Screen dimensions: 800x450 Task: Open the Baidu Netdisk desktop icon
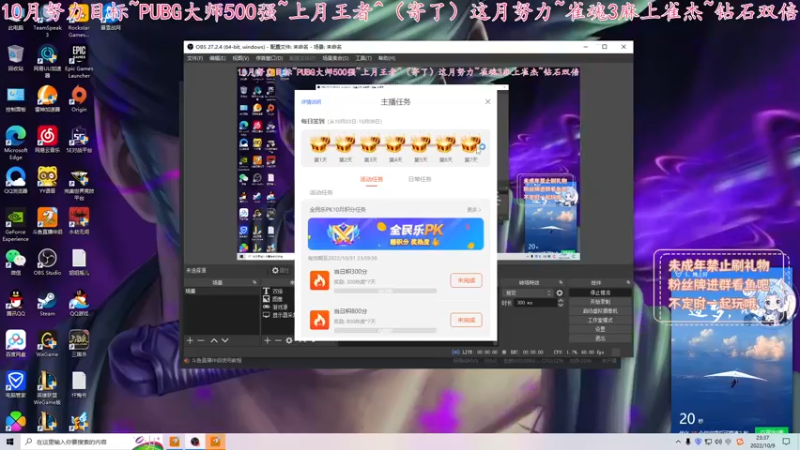pos(15,343)
